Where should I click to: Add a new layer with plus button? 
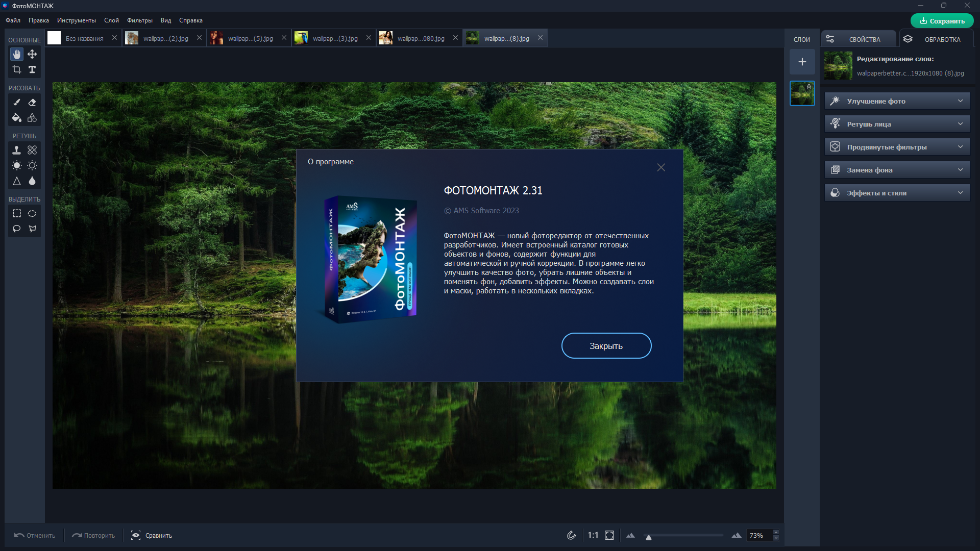point(802,62)
